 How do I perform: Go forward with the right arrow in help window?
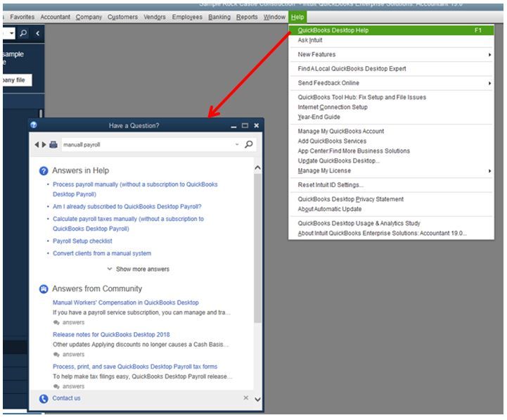[44, 145]
